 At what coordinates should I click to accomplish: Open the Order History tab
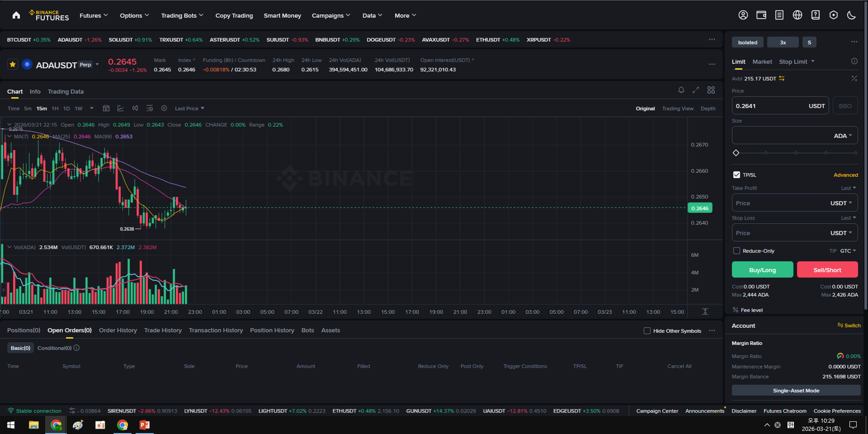(118, 330)
